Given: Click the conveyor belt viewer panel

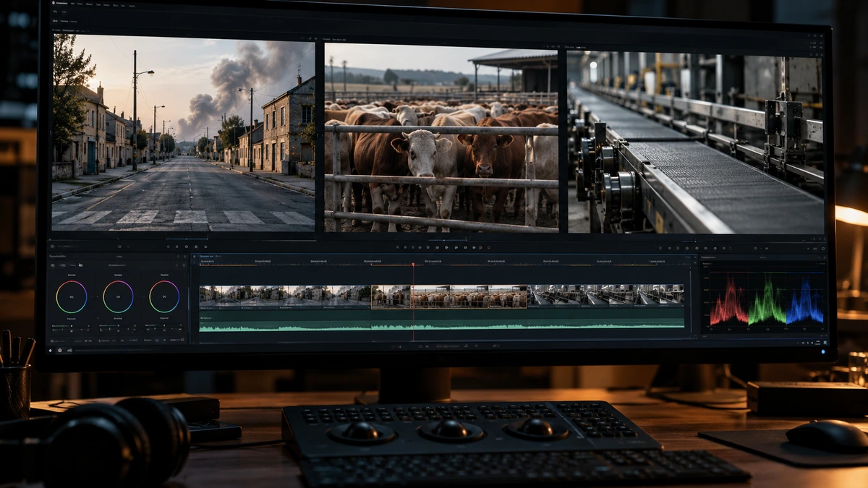Looking at the screenshot, I should (x=696, y=142).
